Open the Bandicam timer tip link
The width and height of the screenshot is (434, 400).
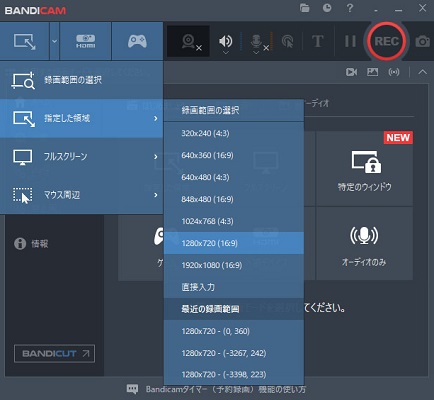point(226,389)
